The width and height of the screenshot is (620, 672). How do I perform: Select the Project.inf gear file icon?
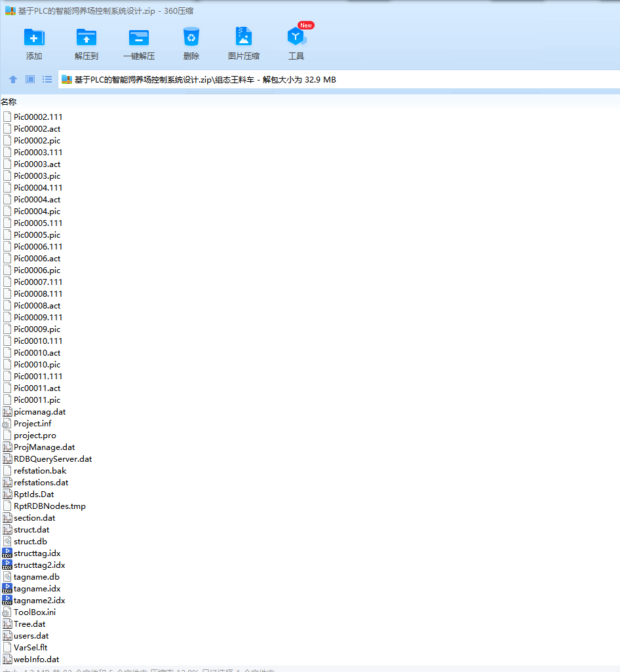(x=7, y=423)
